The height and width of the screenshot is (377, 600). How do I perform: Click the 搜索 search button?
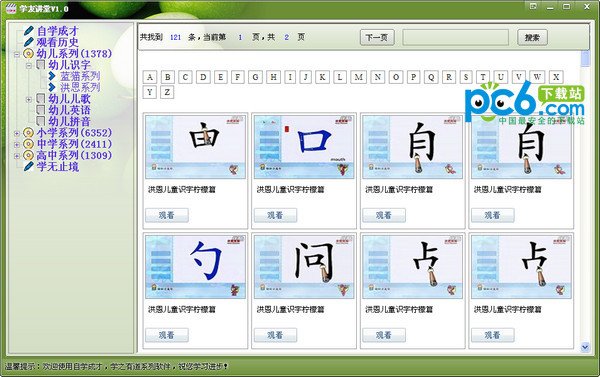point(532,38)
